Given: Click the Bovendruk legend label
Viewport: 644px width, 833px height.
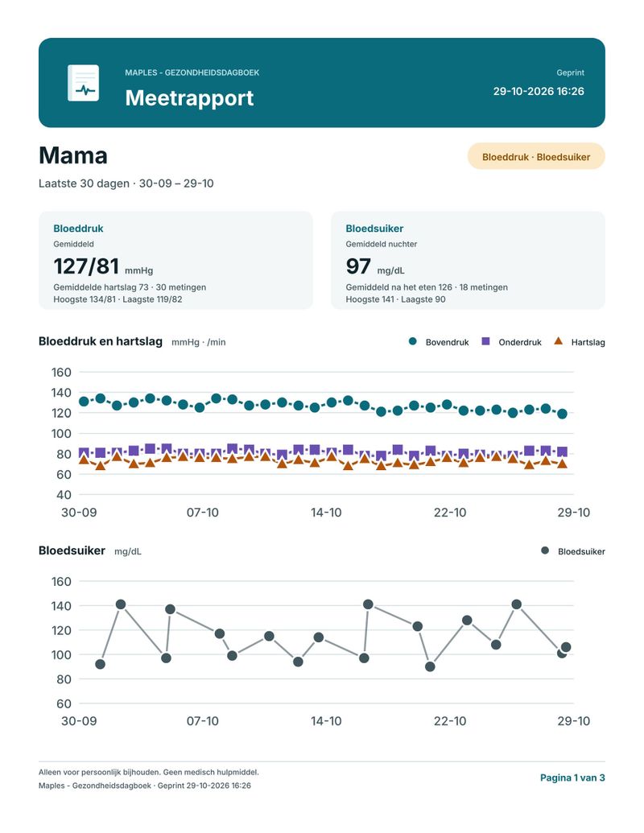Looking at the screenshot, I should click(447, 342).
